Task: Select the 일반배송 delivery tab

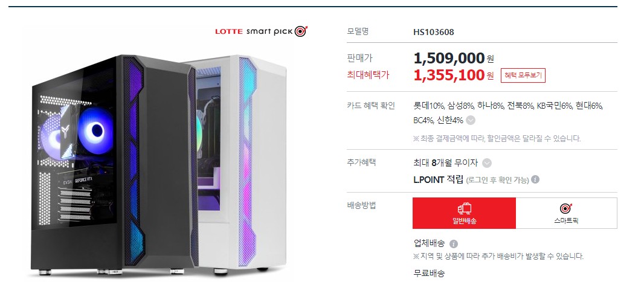Action: tap(464, 213)
